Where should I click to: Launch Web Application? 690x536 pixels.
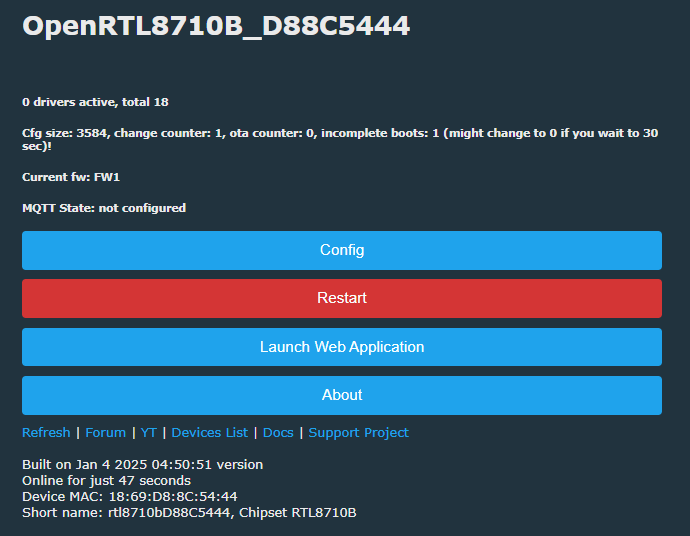pyautogui.click(x=342, y=347)
